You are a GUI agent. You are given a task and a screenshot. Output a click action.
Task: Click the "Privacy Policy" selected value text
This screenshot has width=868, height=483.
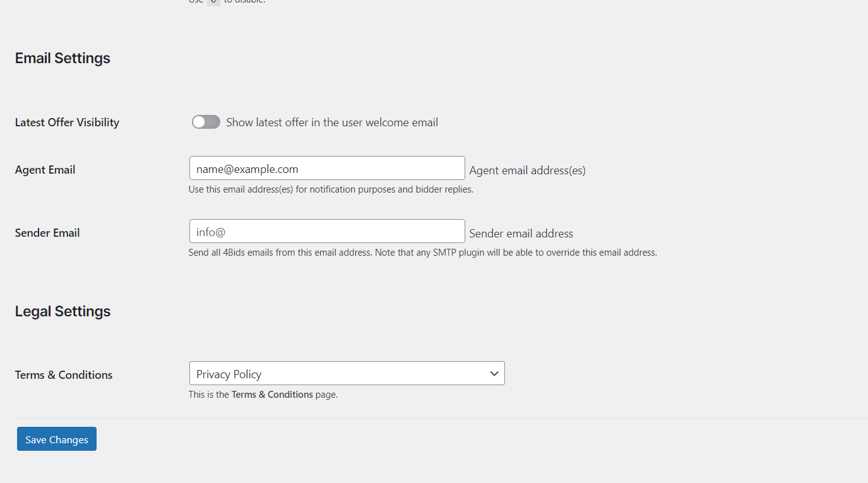(229, 374)
